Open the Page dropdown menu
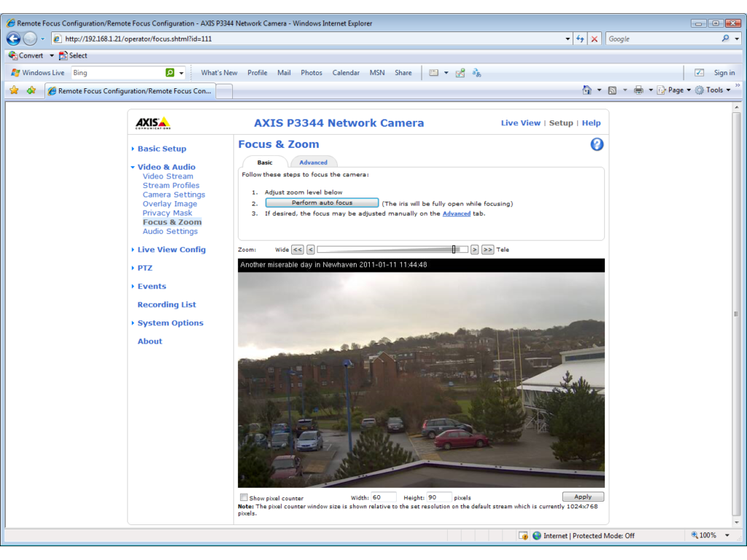The height and width of the screenshot is (560, 747). [x=675, y=90]
